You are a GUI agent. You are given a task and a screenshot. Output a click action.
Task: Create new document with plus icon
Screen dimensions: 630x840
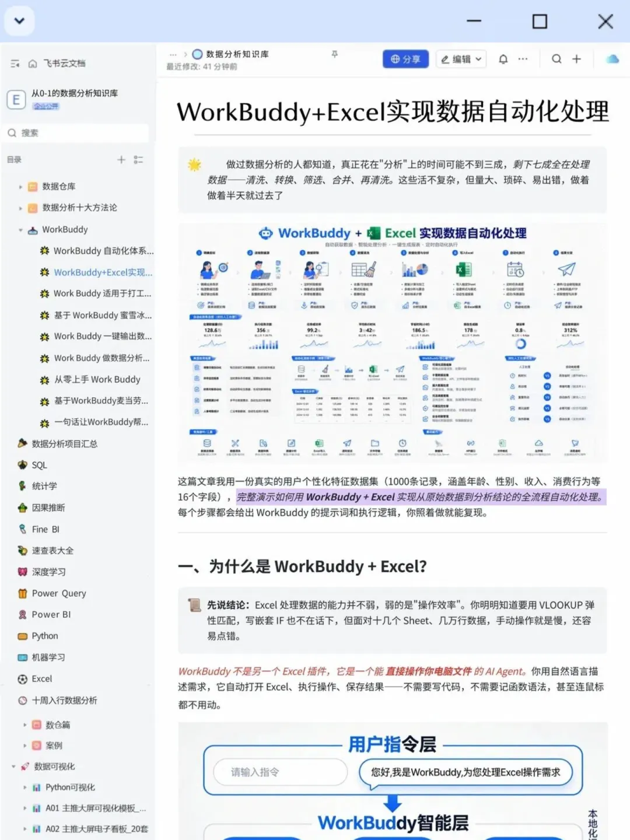pos(576,59)
